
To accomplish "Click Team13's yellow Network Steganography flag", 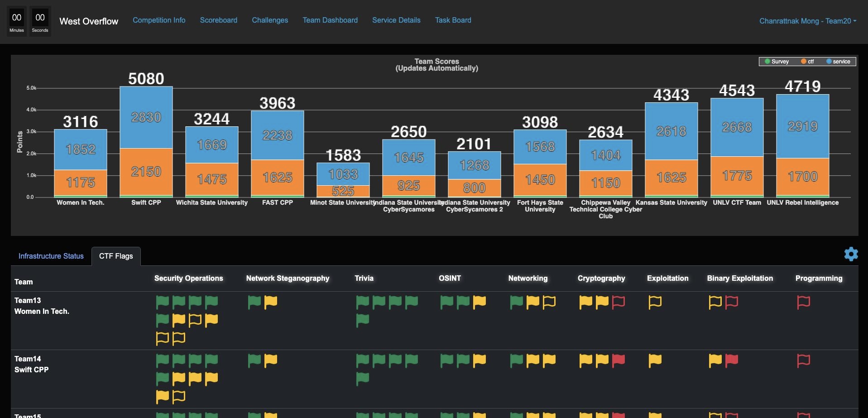I will [270, 302].
